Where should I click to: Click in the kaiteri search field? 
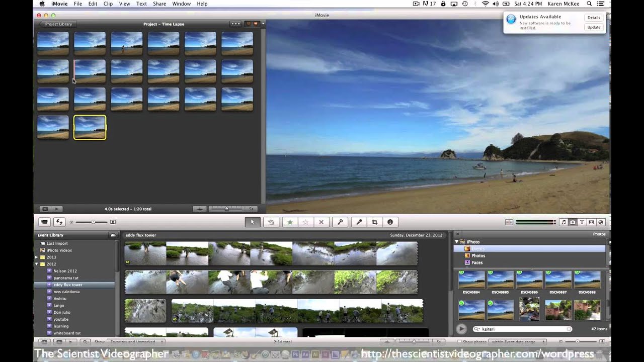[523, 329]
